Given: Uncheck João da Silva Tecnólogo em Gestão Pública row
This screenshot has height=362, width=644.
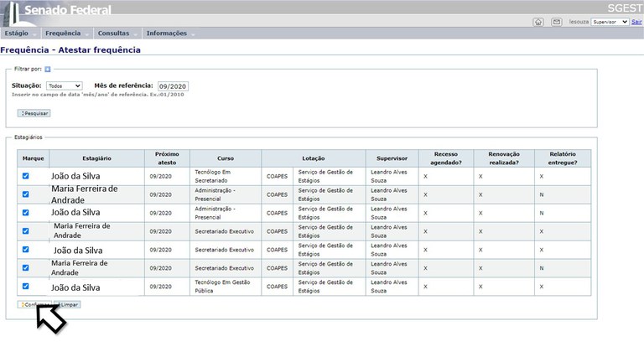Looking at the screenshot, I should 26,287.
